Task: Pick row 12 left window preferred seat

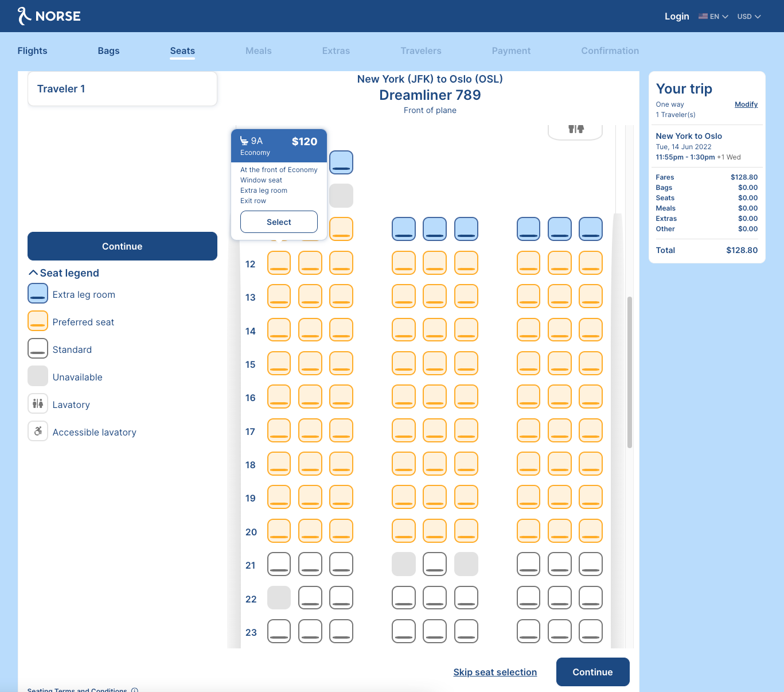Action: (279, 263)
